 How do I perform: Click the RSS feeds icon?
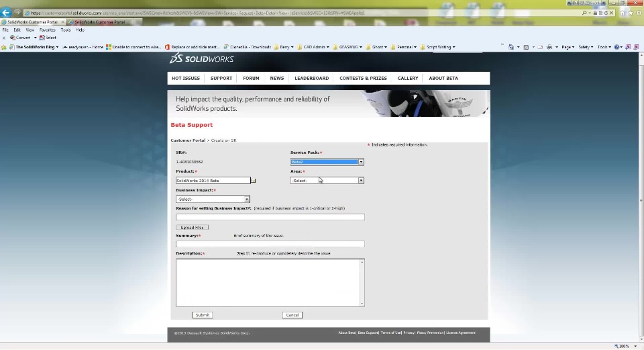point(526,47)
